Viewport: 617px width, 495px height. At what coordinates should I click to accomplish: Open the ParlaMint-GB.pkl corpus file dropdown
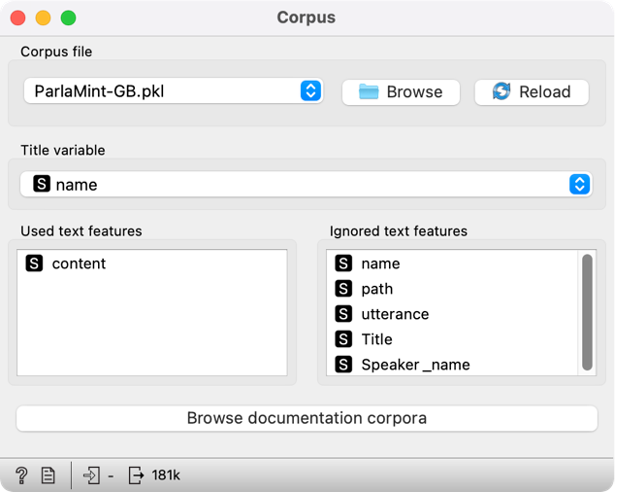pyautogui.click(x=172, y=91)
